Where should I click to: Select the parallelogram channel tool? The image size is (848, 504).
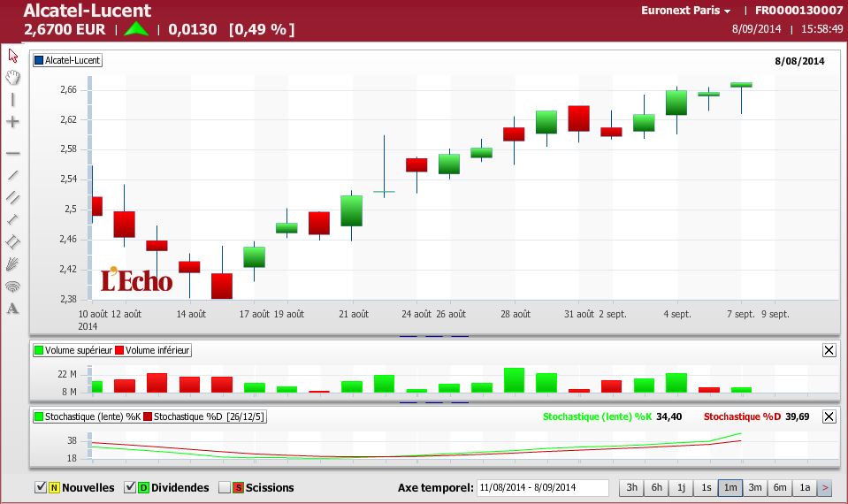tap(13, 241)
